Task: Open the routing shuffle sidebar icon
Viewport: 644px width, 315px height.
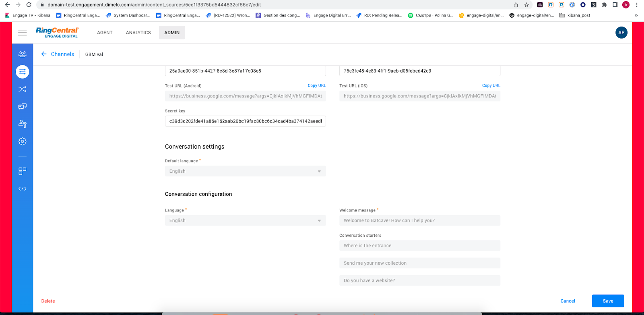Action: pyautogui.click(x=23, y=89)
